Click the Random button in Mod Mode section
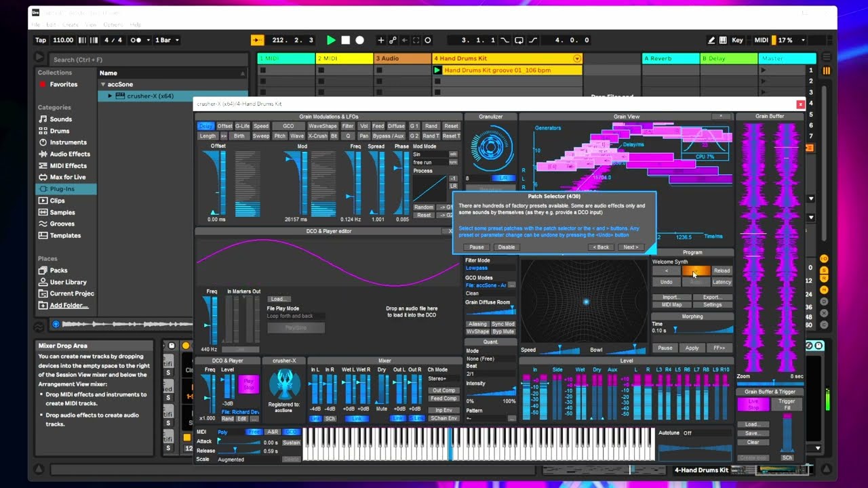This screenshot has width=868, height=488. 423,207
